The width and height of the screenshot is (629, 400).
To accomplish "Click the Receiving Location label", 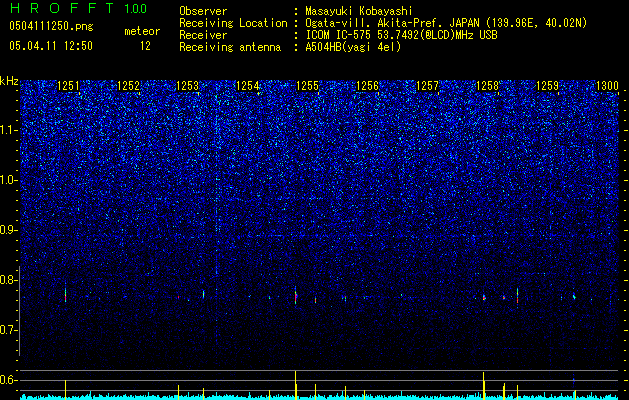I will click(x=233, y=23).
